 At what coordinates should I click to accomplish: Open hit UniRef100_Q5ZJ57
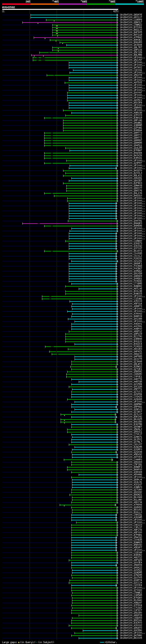[x=131, y=60]
